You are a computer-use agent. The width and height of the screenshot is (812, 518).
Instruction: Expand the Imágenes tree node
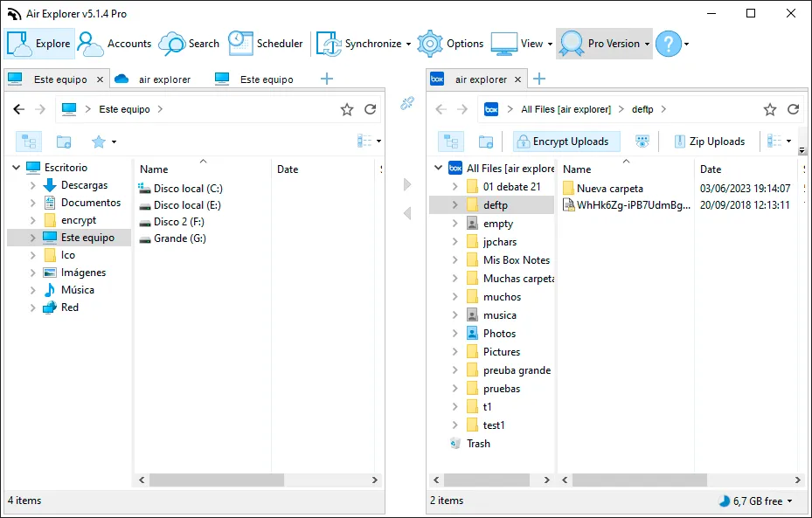pyautogui.click(x=32, y=273)
